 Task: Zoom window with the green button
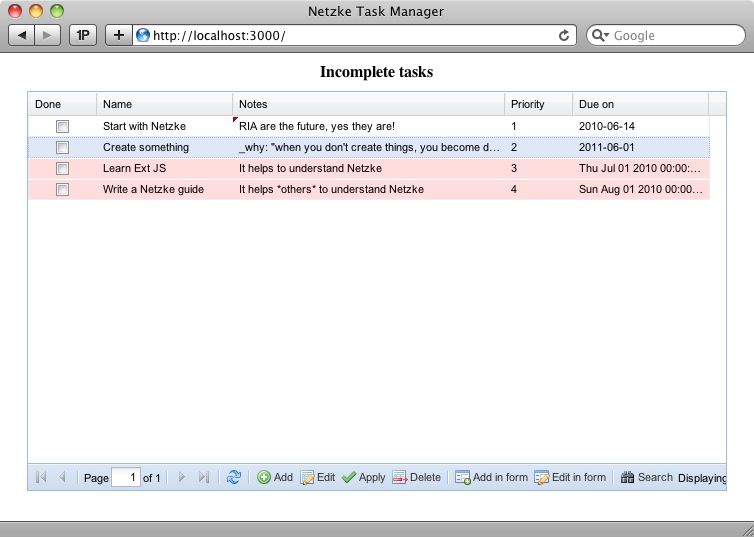[x=57, y=11]
